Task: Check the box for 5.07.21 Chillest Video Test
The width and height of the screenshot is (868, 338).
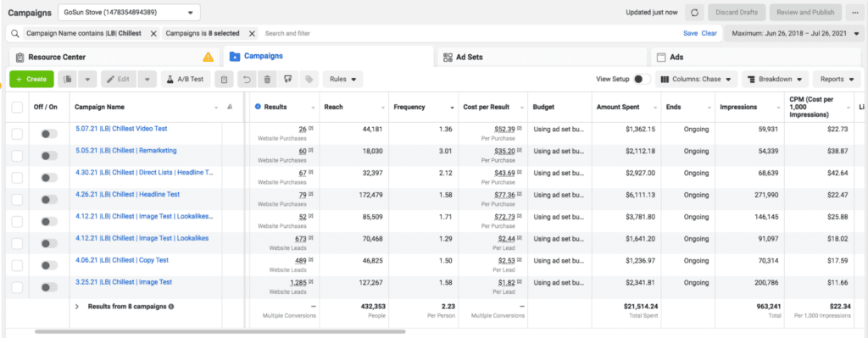Action: (17, 134)
